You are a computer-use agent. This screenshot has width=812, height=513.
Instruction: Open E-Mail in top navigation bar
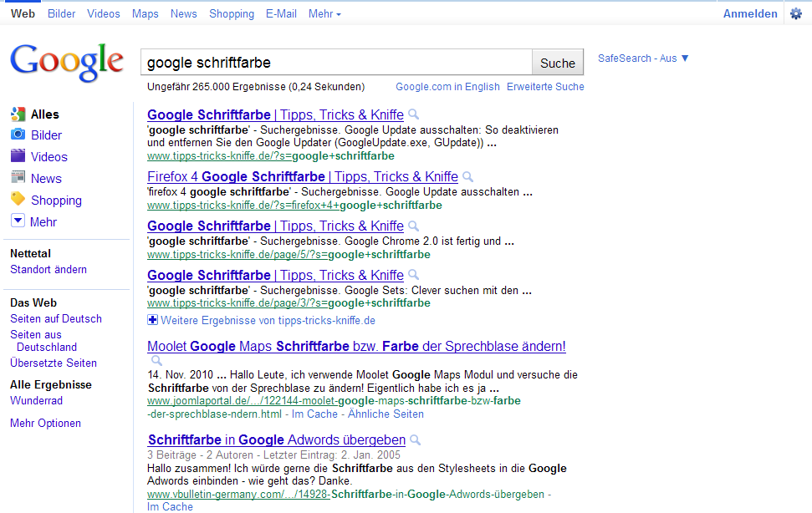(x=281, y=14)
